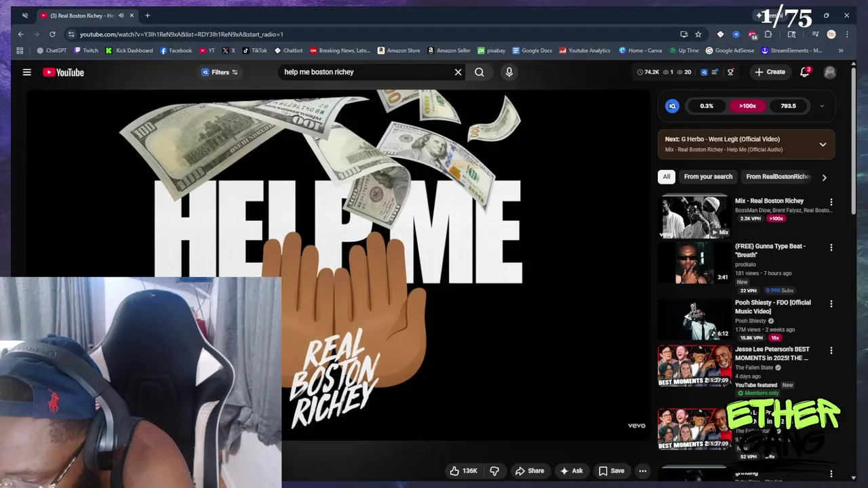Click the address bar URL

pyautogui.click(x=181, y=34)
